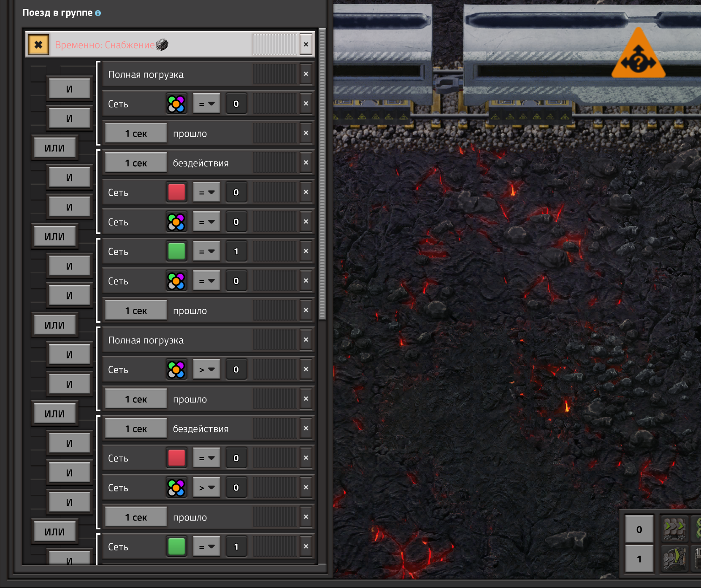Click the engine icon in the station name
This screenshot has height=588, width=701.
pos(162,44)
